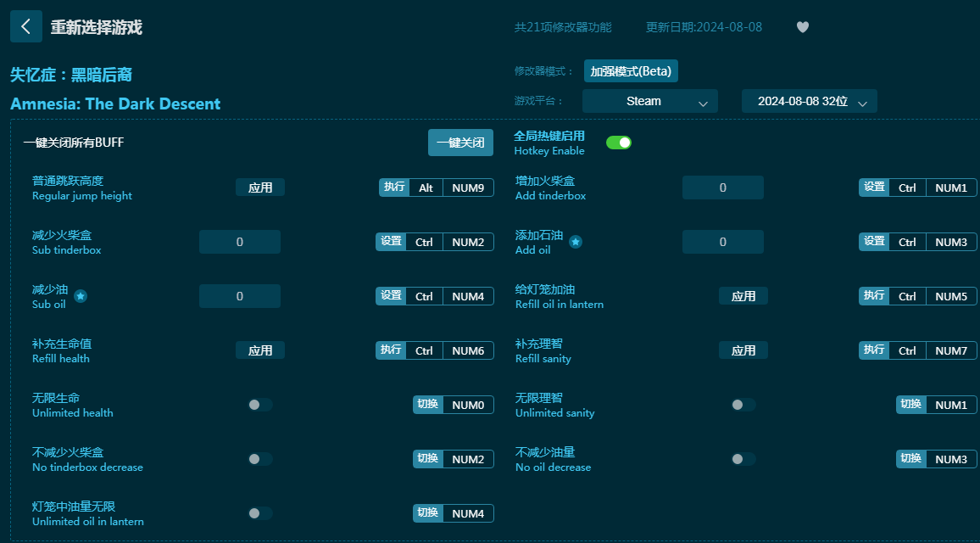Apply Regular jump height
This screenshot has width=980, height=543.
tap(260, 188)
